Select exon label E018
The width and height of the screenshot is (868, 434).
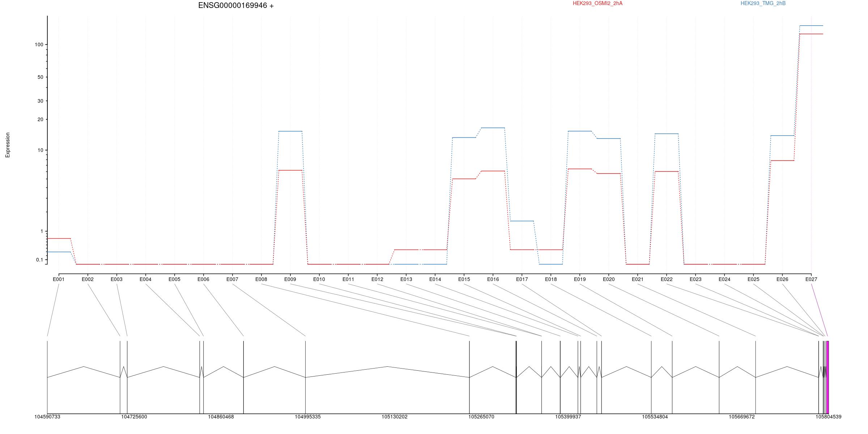pyautogui.click(x=551, y=279)
